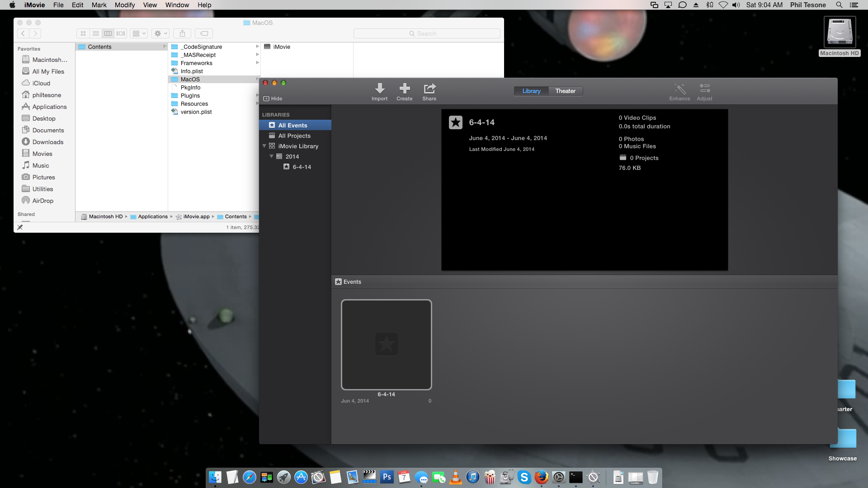Switch to the Theater tab
The image size is (868, 488).
566,91
